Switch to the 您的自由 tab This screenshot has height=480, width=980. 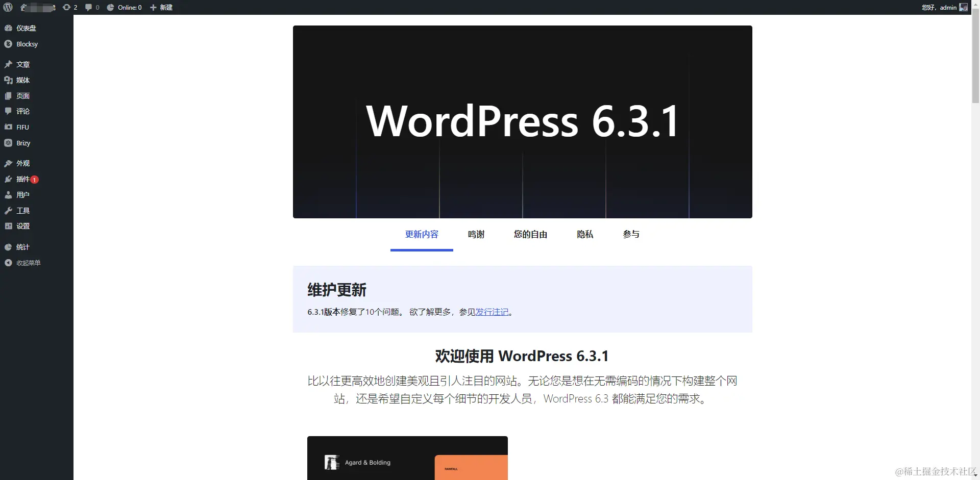point(530,235)
